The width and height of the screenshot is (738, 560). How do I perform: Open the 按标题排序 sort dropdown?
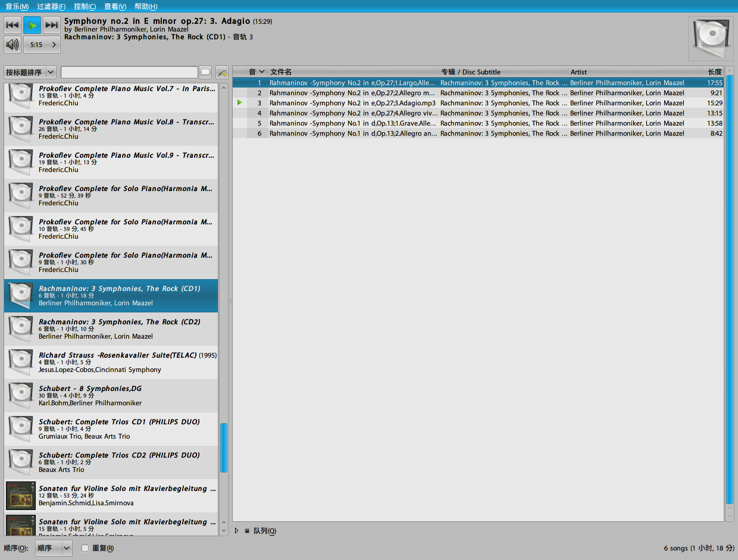click(x=30, y=72)
